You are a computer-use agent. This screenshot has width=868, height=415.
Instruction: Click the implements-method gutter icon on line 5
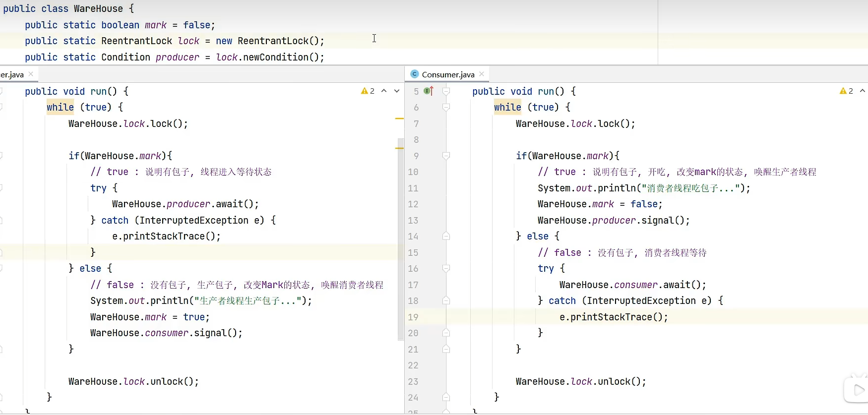point(429,91)
